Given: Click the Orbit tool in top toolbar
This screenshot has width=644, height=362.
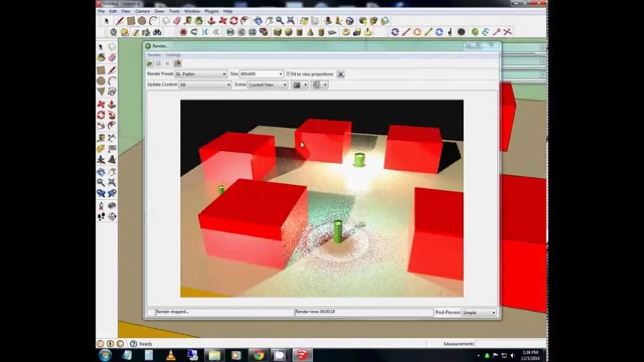Looking at the screenshot, I should pyautogui.click(x=258, y=21).
